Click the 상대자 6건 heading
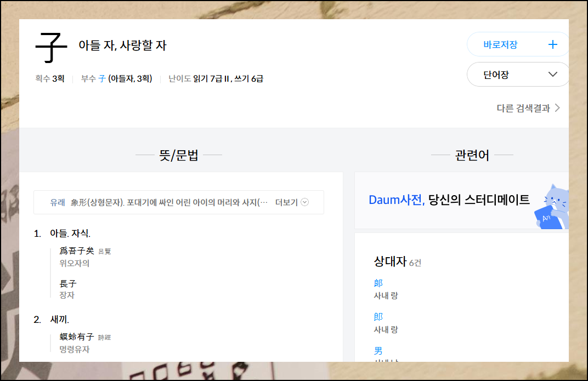 click(x=398, y=261)
